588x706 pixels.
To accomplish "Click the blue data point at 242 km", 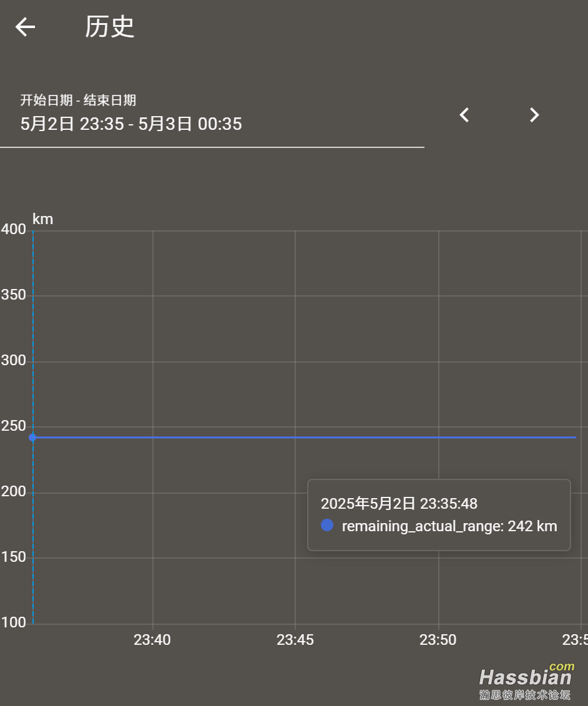I will pyautogui.click(x=32, y=437).
